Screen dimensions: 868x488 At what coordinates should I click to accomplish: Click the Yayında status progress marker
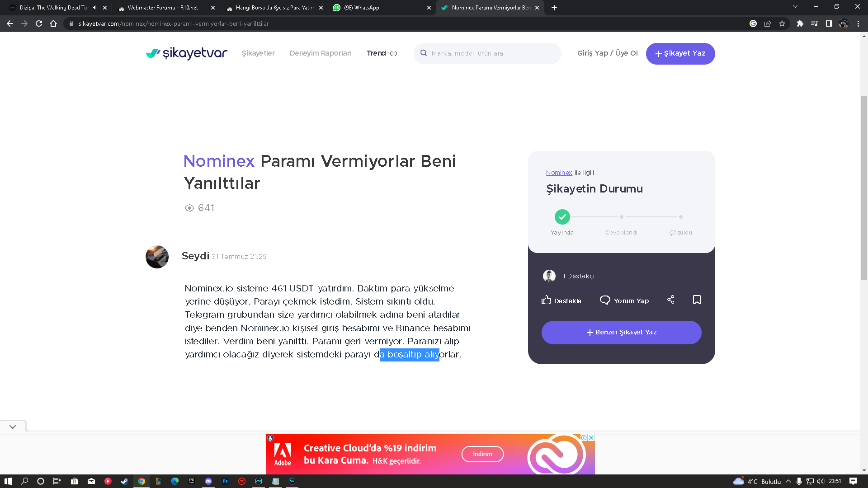point(562,217)
